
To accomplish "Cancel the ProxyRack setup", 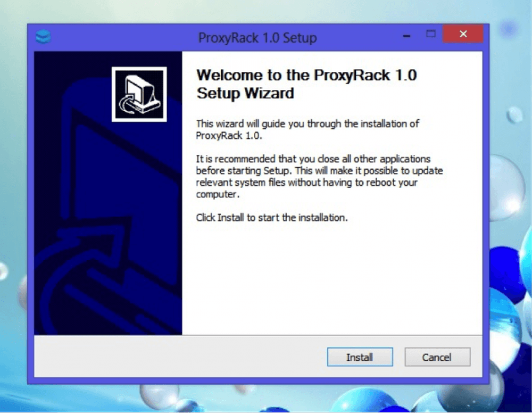I will tap(437, 357).
